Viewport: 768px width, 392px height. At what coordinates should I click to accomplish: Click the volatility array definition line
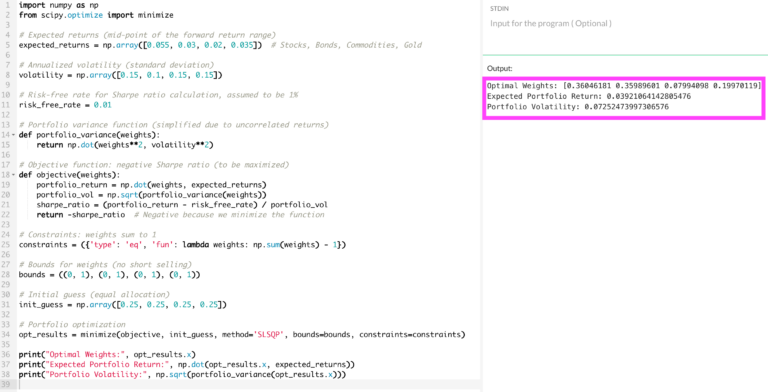[x=120, y=75]
